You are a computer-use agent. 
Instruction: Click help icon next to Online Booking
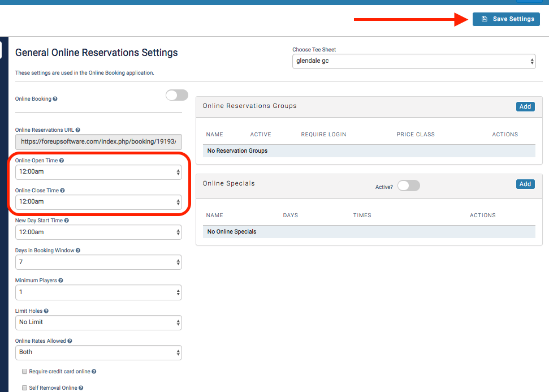(55, 99)
